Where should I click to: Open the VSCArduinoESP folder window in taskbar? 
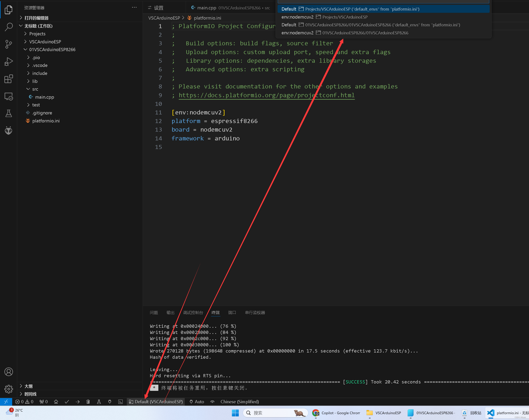coord(384,413)
